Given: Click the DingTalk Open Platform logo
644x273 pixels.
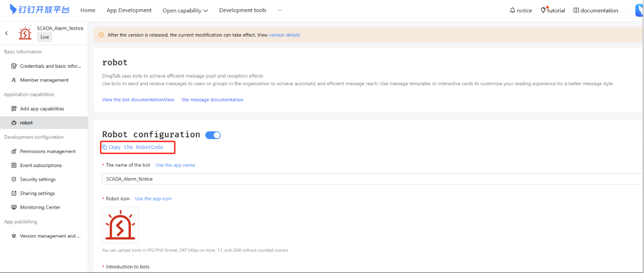Looking at the screenshot, I should (x=39, y=9).
